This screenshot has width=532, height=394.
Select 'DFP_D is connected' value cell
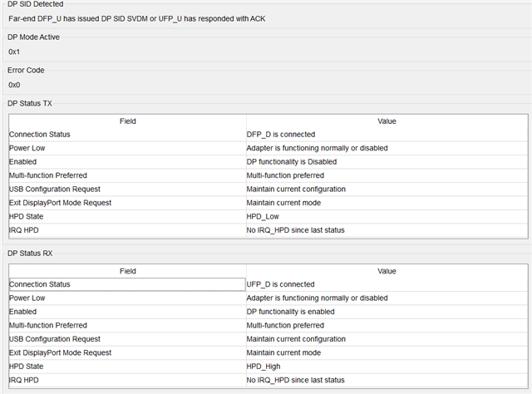click(387, 135)
